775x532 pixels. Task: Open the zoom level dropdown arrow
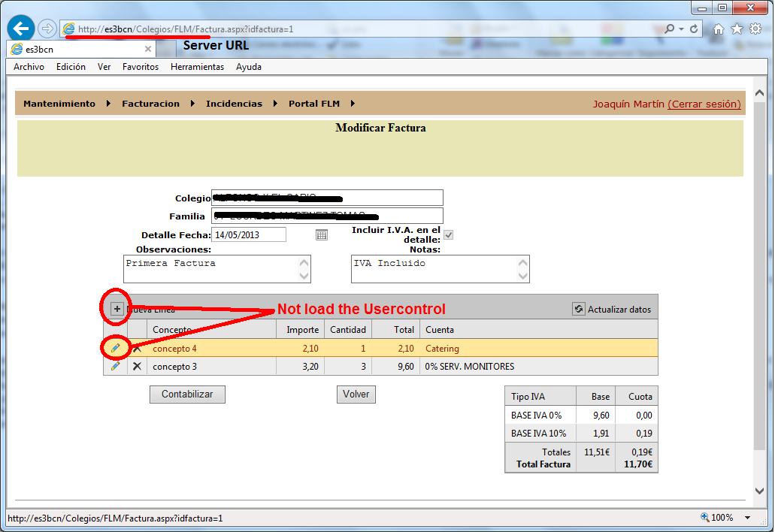(x=748, y=518)
